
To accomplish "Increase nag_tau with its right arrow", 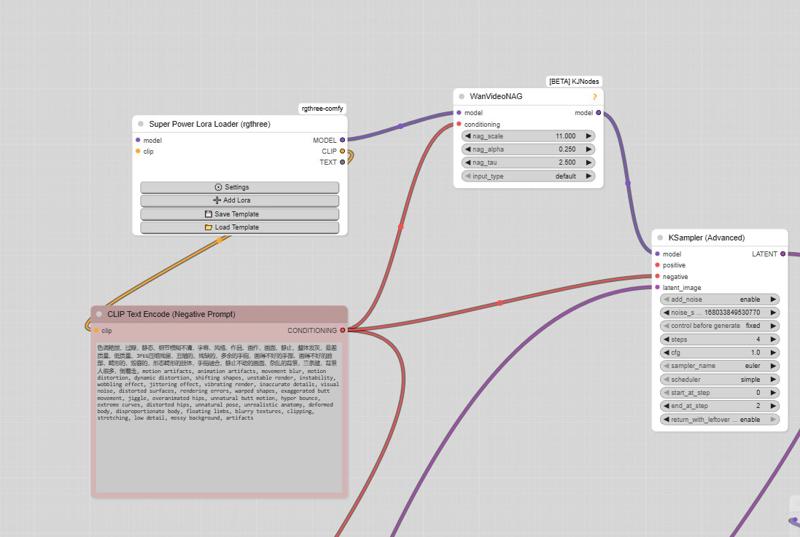I will (588, 163).
